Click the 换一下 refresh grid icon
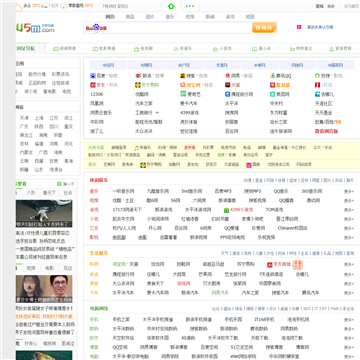The width and height of the screenshot is (360, 360). tap(59, 184)
